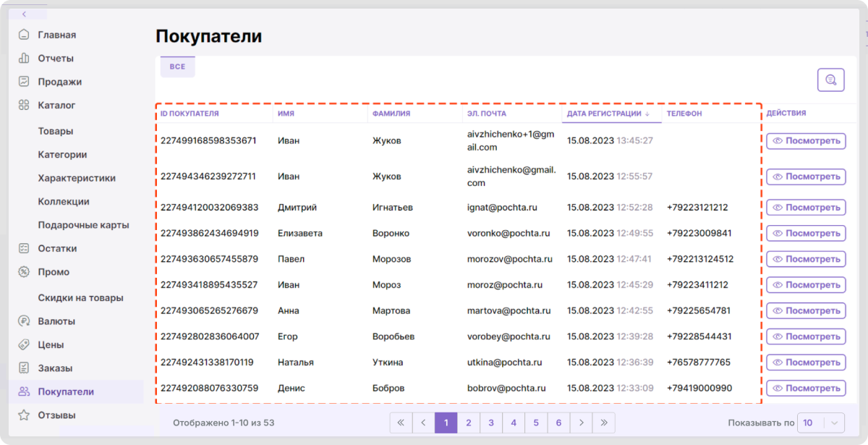Click the Отчеты bar chart icon
868x445 pixels.
(24, 58)
